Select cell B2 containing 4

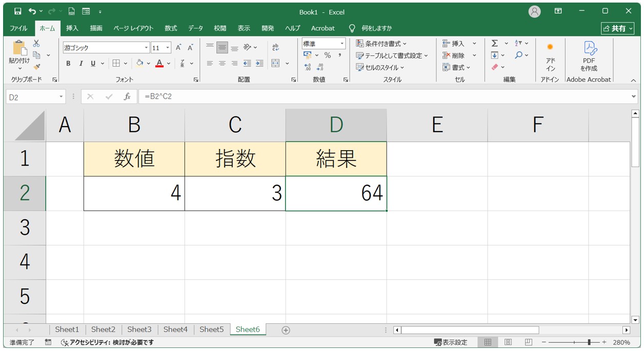tap(134, 193)
